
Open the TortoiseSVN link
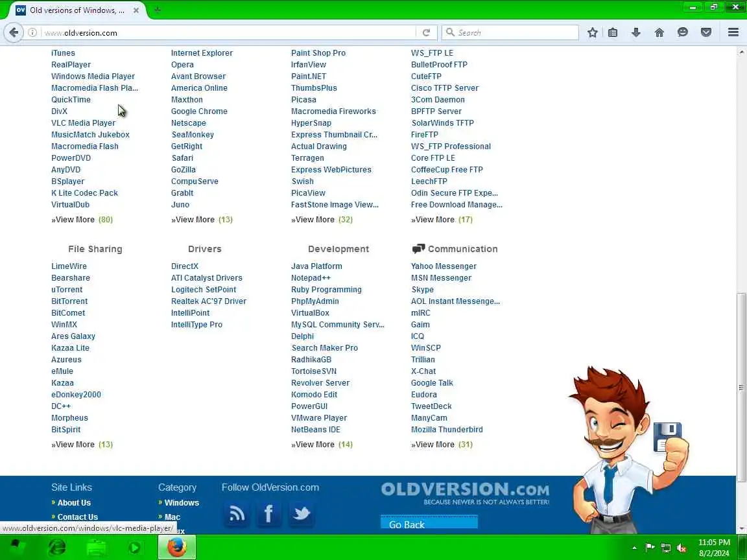(314, 371)
